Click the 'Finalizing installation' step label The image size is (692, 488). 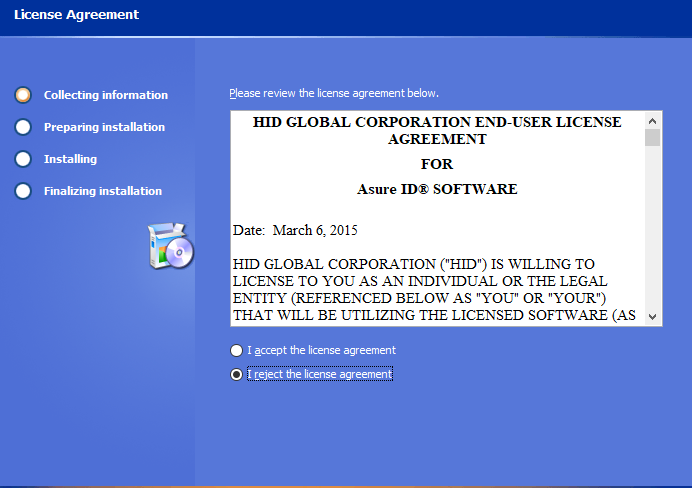click(103, 191)
